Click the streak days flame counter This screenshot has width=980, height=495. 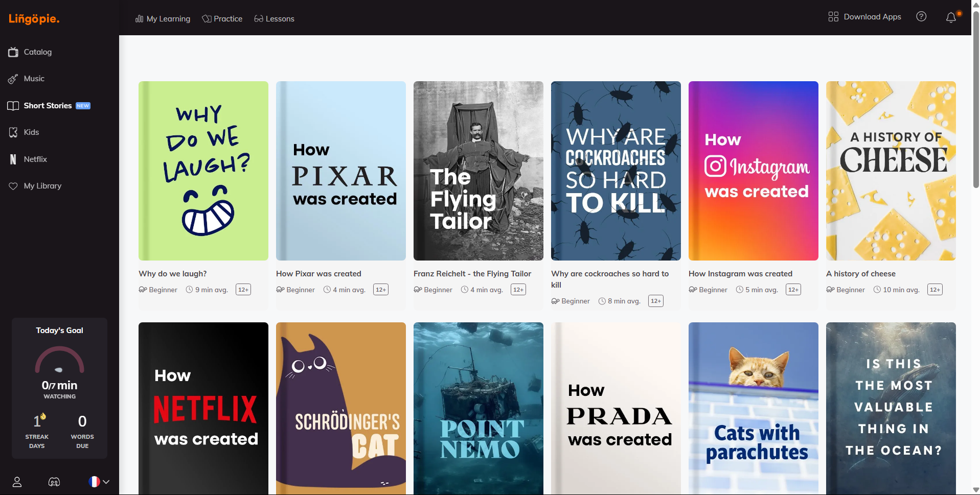pos(37,431)
